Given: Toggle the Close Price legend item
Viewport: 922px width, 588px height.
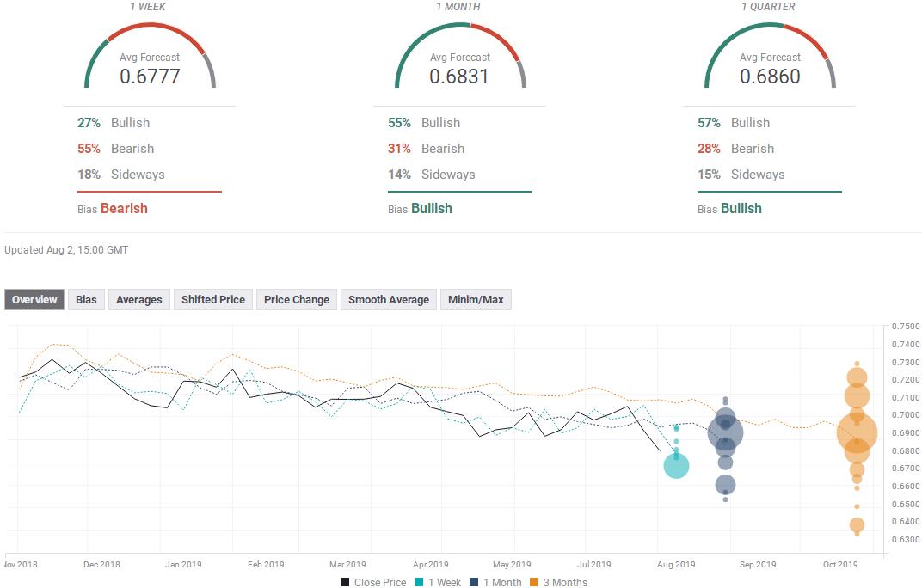Looking at the screenshot, I should 373,582.
